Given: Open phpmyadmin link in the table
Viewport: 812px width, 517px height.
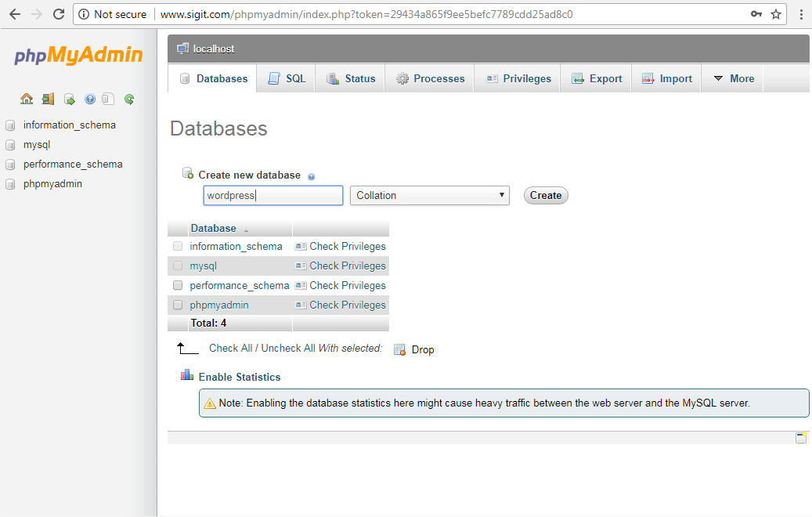Looking at the screenshot, I should click(219, 305).
